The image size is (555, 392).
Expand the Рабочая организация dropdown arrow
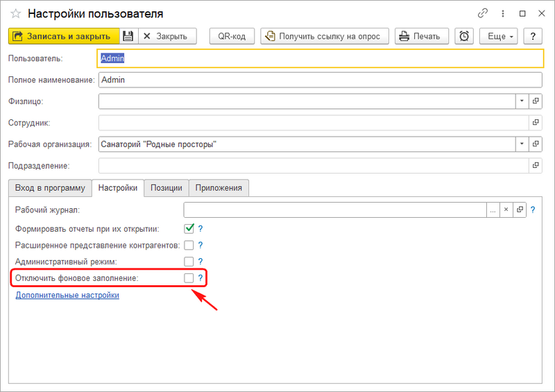point(522,144)
